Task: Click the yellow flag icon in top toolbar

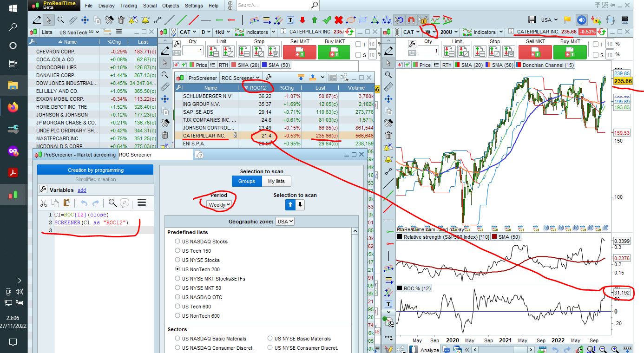Action: pyautogui.click(x=567, y=20)
